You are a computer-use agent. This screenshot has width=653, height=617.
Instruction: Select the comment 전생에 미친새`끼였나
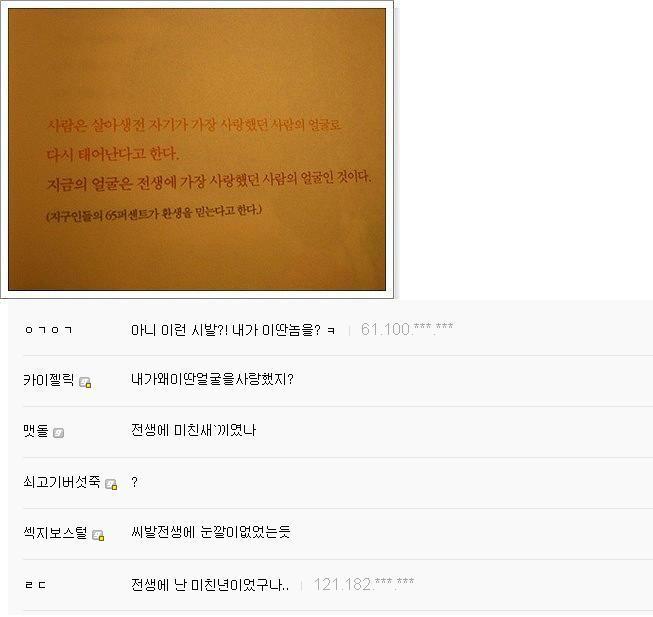pos(194,430)
